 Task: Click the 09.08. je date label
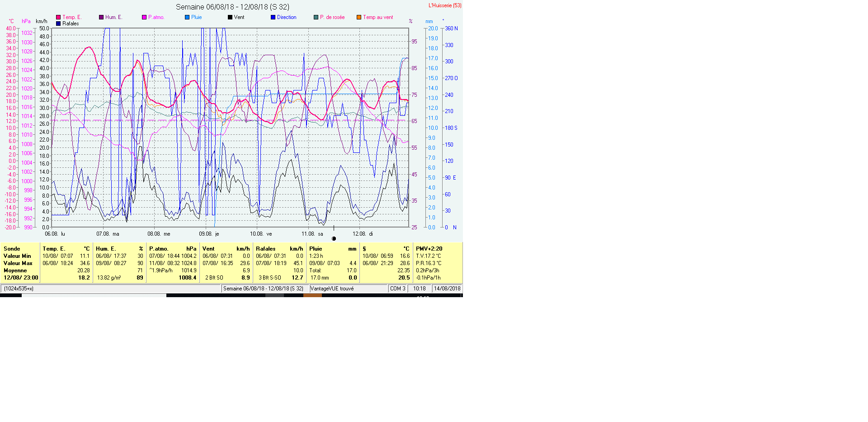[x=209, y=234]
